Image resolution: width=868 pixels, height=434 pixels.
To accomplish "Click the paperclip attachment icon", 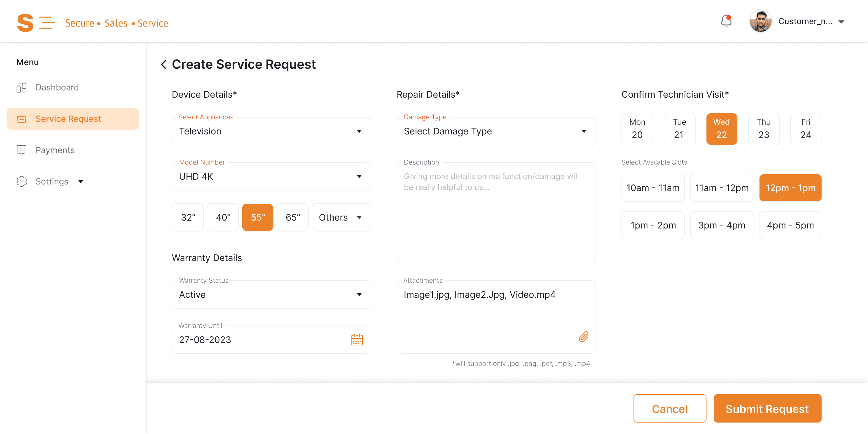I will coord(583,337).
